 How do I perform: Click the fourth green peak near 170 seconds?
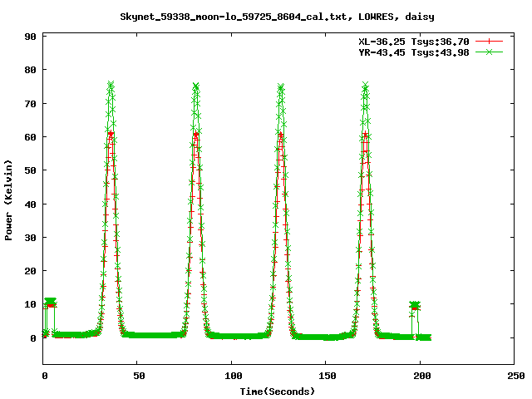point(365,85)
